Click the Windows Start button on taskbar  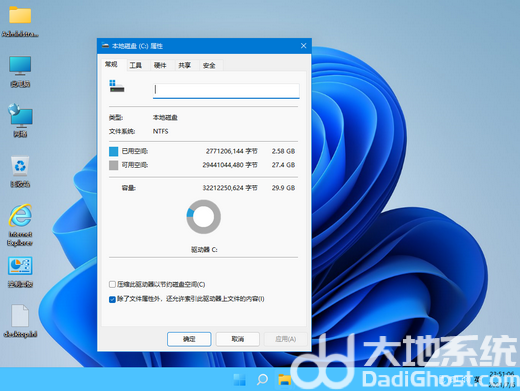coord(239,379)
